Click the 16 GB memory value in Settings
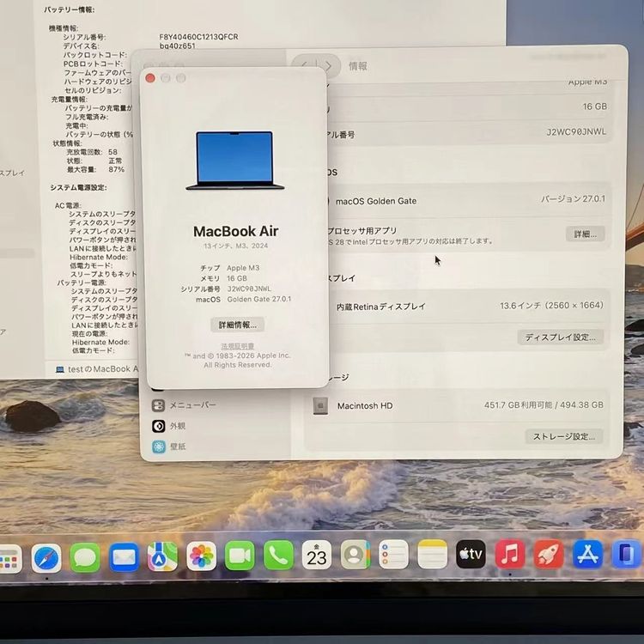The height and width of the screenshot is (644, 644). coord(595,106)
